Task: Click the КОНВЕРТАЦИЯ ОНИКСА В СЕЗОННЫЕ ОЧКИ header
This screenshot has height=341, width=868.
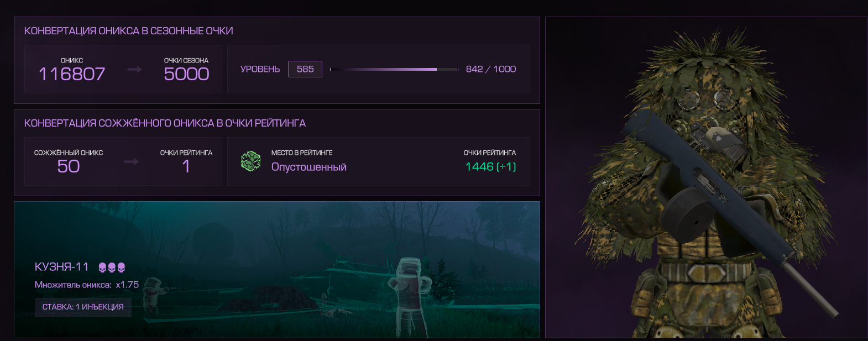Action: 128,31
